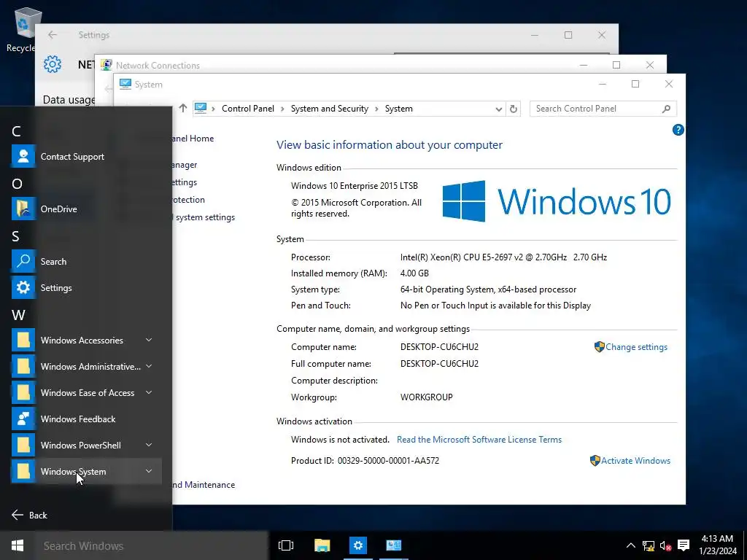Select System and Security breadcrumb
747x560 pixels.
coord(330,109)
